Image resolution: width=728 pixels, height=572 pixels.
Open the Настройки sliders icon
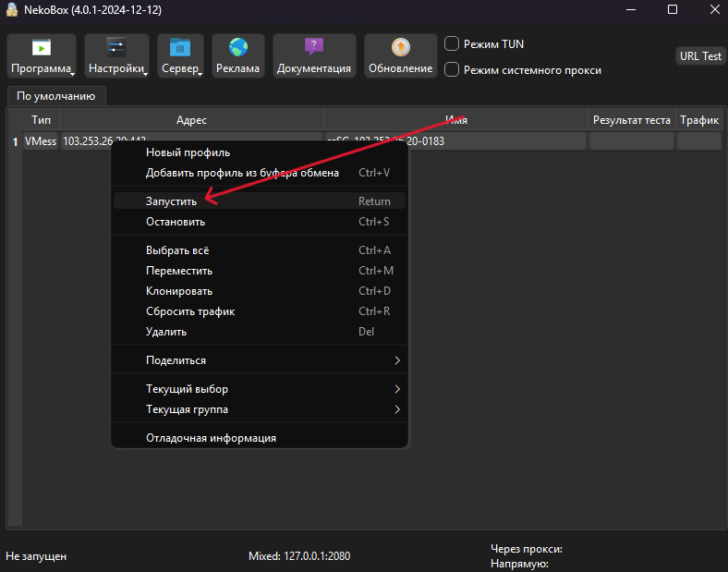point(116,48)
